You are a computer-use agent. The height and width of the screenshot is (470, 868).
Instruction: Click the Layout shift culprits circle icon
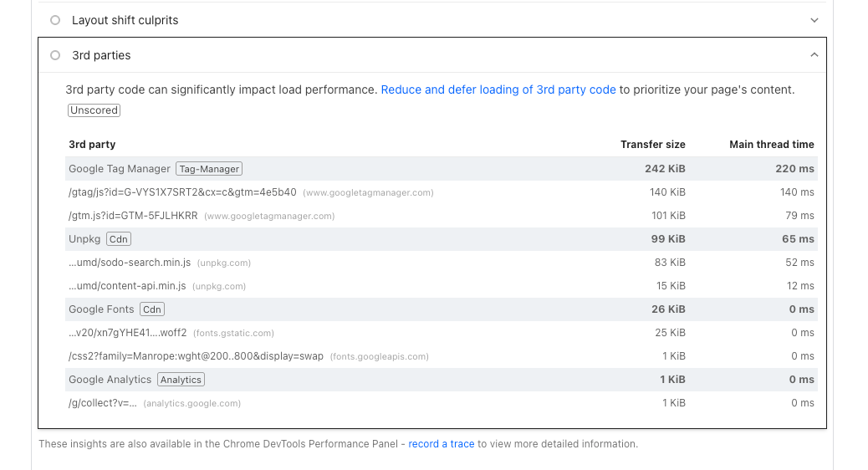click(x=55, y=20)
